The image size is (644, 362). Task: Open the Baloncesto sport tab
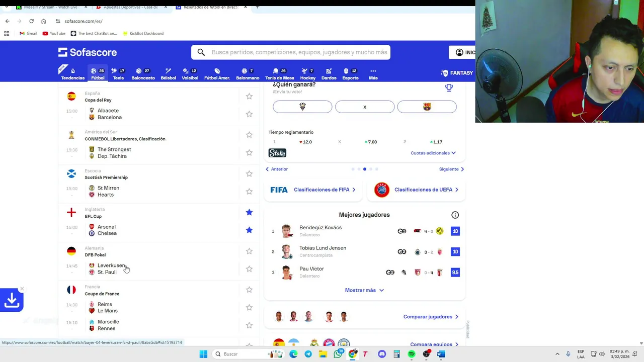(x=143, y=74)
